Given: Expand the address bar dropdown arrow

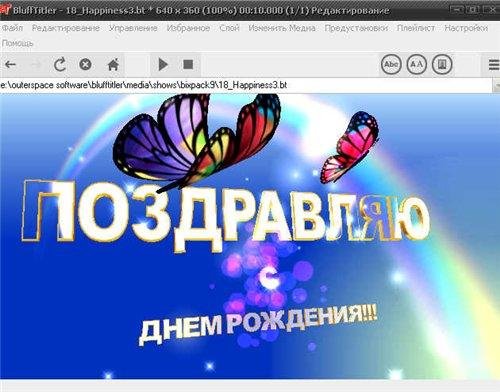Looking at the screenshot, I should [x=496, y=85].
